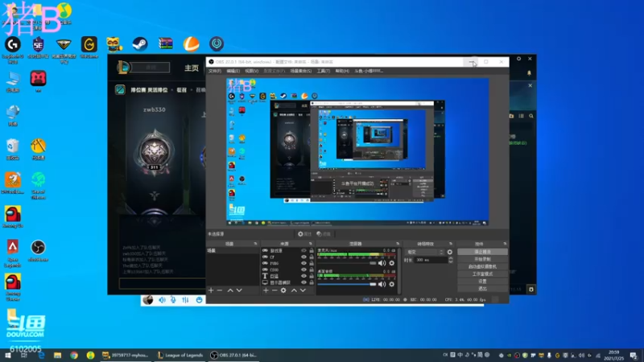
Task: Move the selected scene up with the arrow
Action: tap(230, 290)
